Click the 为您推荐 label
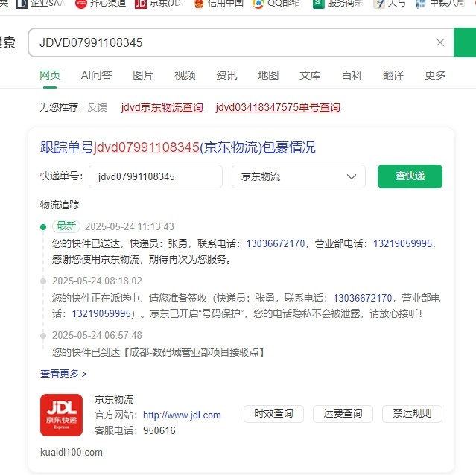Screen dimensions: 476x475 (59, 107)
